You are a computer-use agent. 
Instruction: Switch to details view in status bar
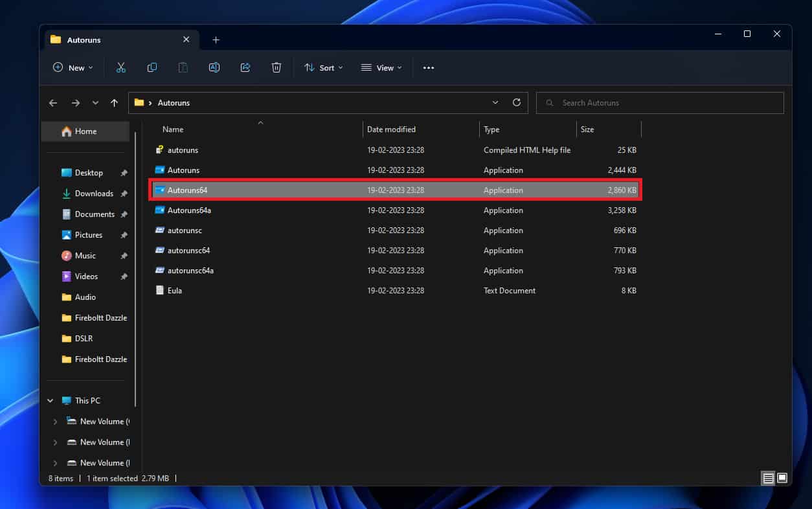768,479
